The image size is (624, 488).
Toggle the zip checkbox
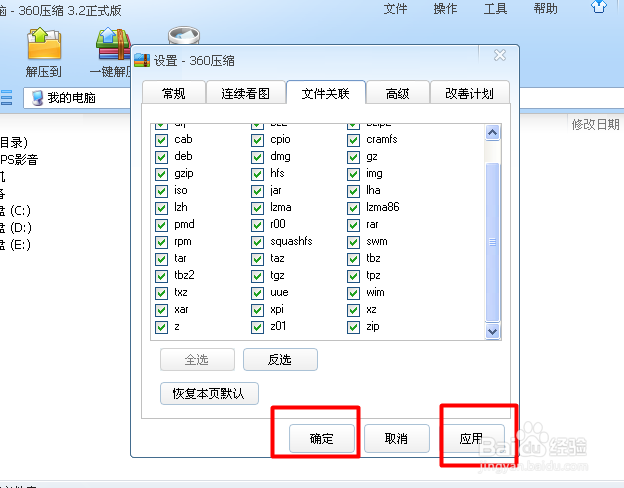tap(353, 327)
